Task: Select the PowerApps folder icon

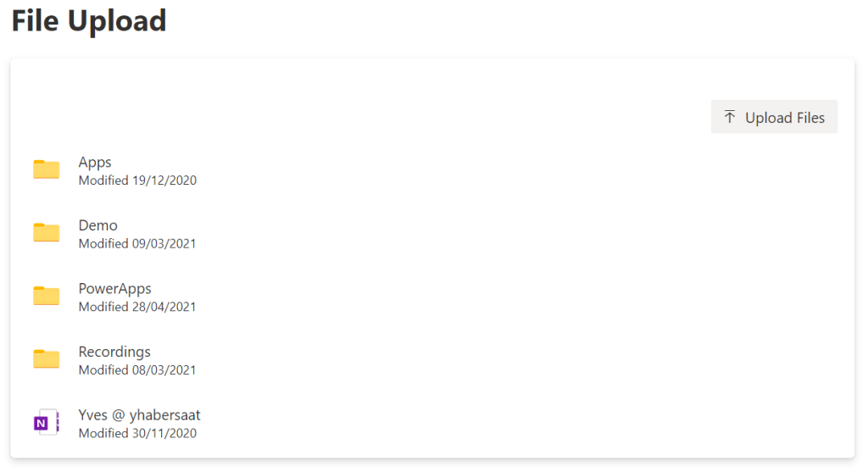Action: pos(47,296)
